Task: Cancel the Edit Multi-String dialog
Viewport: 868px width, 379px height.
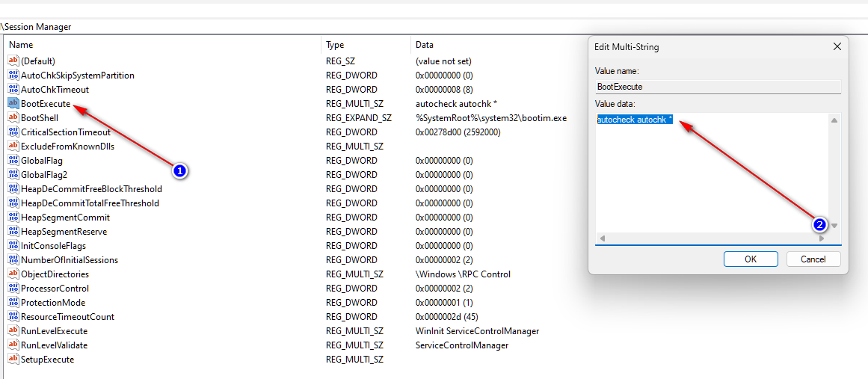Action: [x=813, y=259]
